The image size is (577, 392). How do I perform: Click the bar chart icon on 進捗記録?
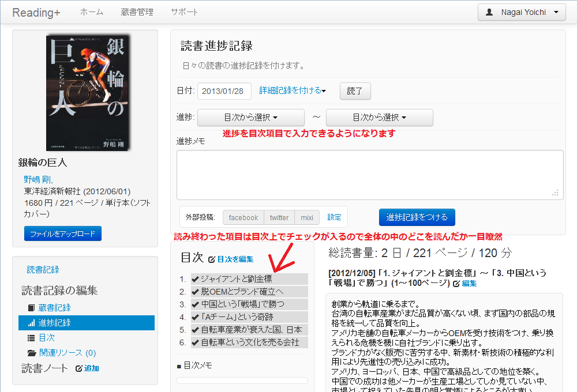[31, 323]
